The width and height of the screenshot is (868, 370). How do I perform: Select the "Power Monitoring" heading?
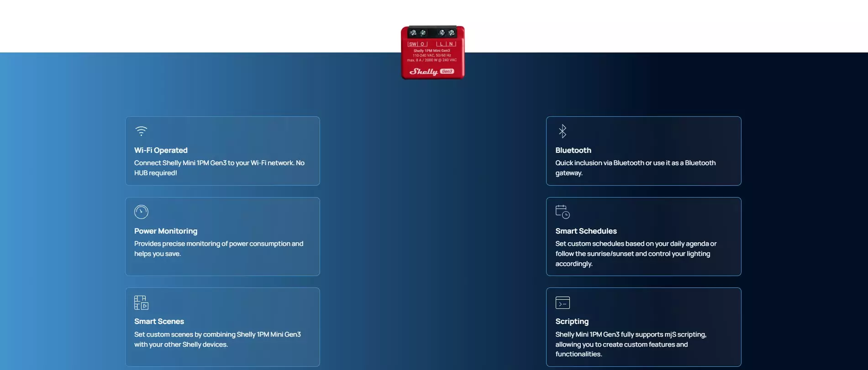[166, 231]
